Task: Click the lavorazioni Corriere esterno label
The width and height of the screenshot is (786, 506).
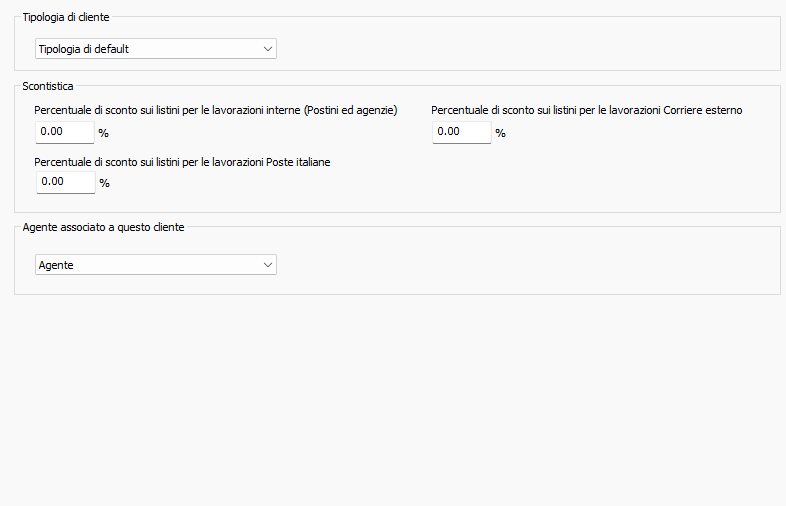Action: point(586,110)
